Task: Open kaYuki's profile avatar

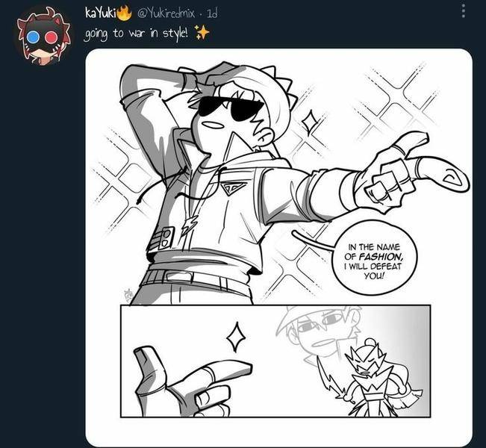Action: click(43, 37)
